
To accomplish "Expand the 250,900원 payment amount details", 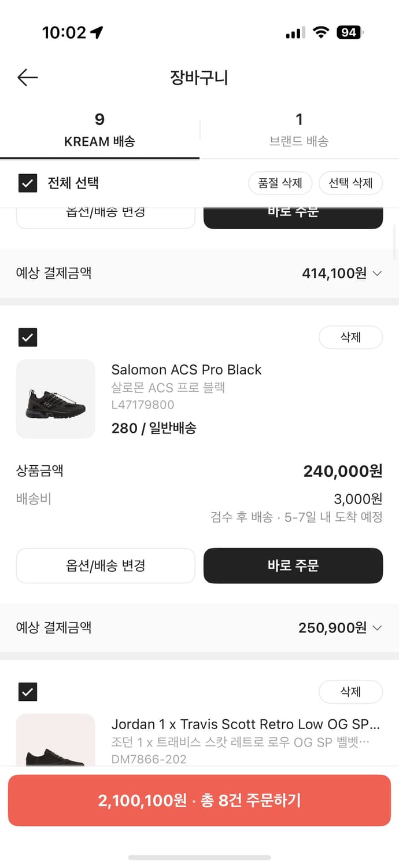I will tap(376, 627).
